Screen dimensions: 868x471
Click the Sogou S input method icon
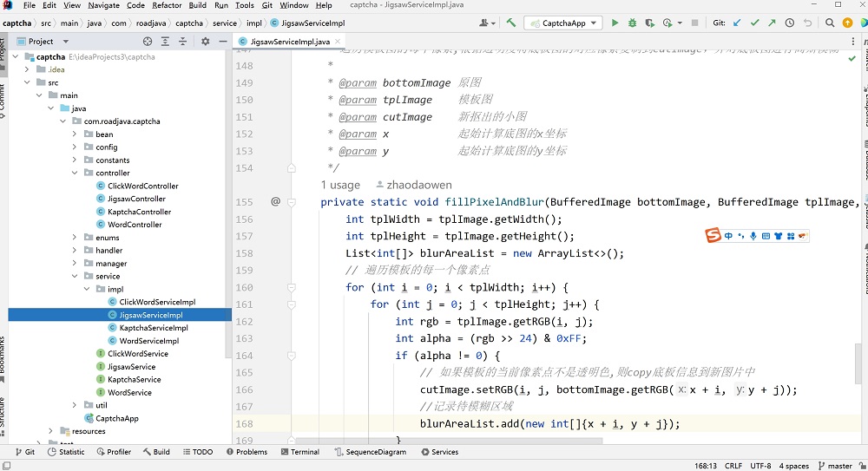713,235
